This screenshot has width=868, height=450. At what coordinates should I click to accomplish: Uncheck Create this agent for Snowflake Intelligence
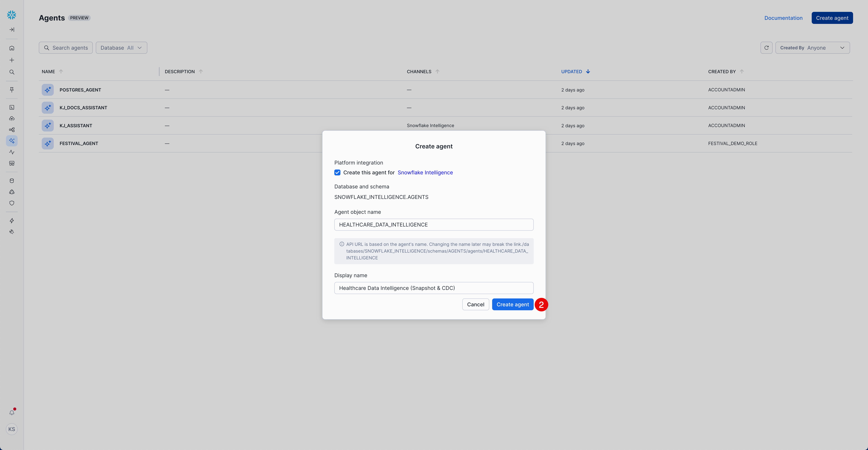337,172
